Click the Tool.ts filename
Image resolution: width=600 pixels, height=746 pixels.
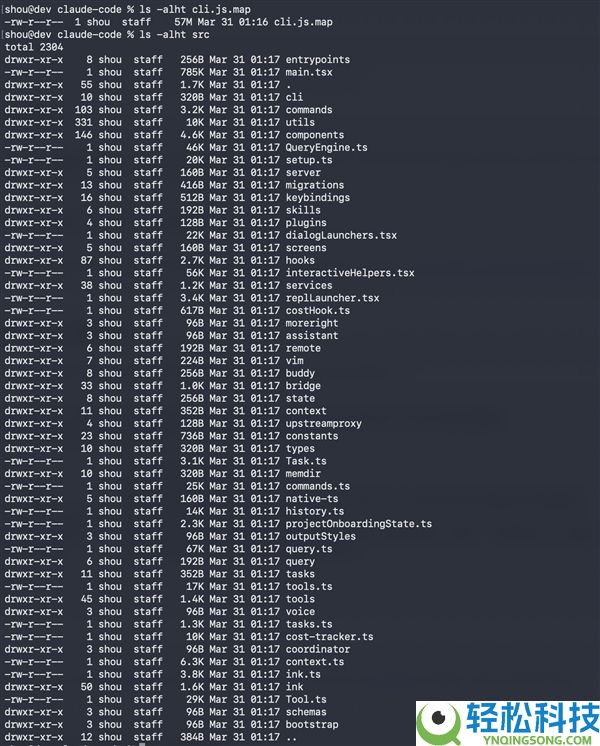(306, 699)
